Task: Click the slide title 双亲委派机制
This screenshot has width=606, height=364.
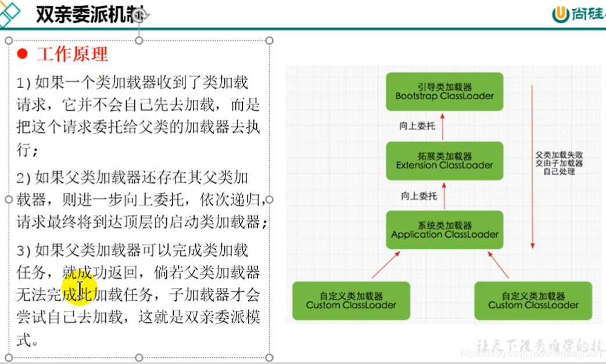Action: tap(89, 15)
